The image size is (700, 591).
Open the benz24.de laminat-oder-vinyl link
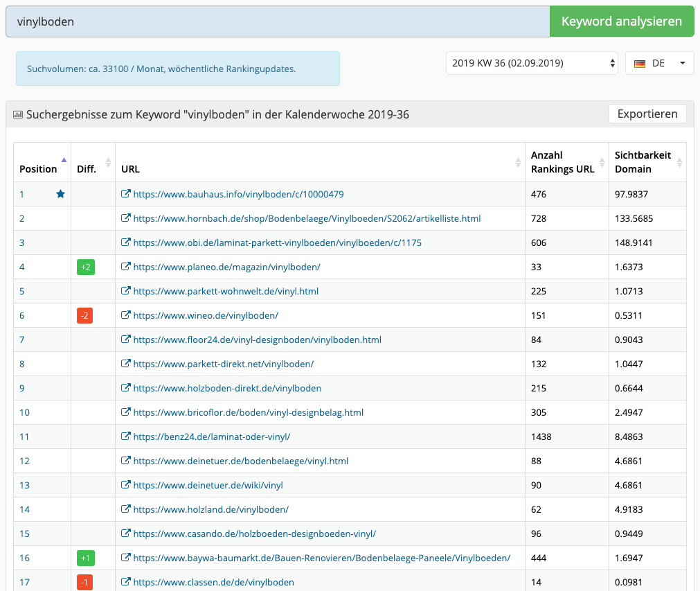pyautogui.click(x=212, y=436)
